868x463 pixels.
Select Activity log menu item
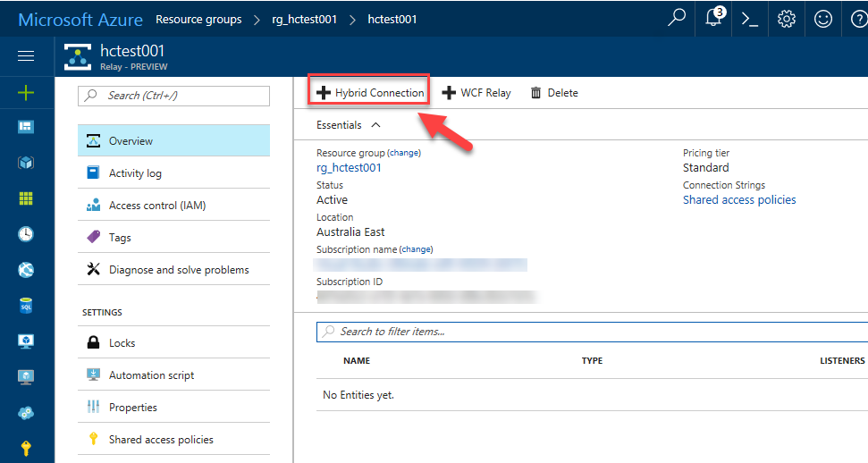(x=135, y=173)
